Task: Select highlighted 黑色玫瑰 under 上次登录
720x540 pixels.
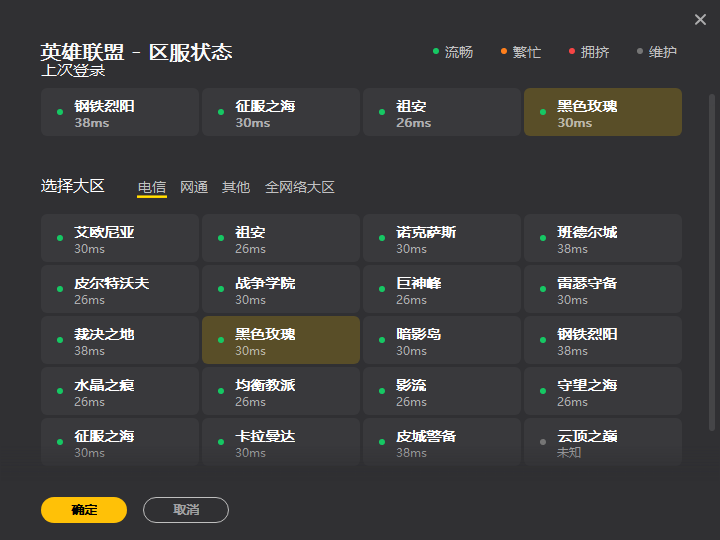Action: tap(603, 112)
